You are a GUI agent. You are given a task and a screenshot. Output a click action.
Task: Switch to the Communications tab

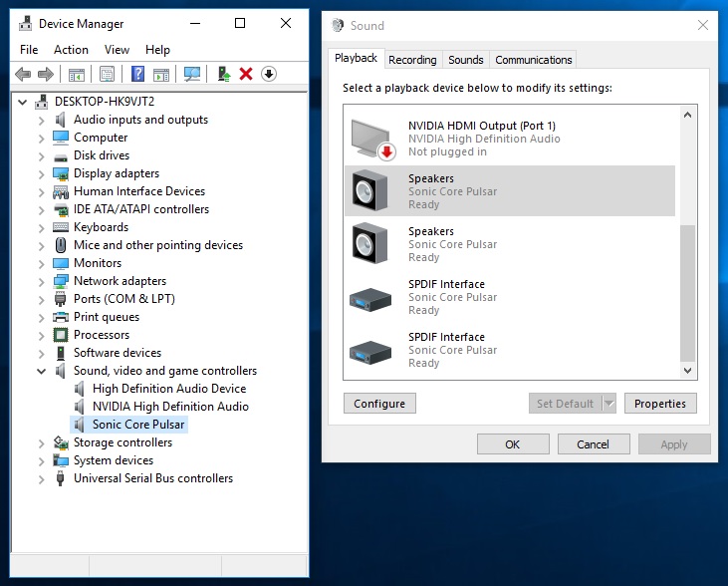coord(533,60)
